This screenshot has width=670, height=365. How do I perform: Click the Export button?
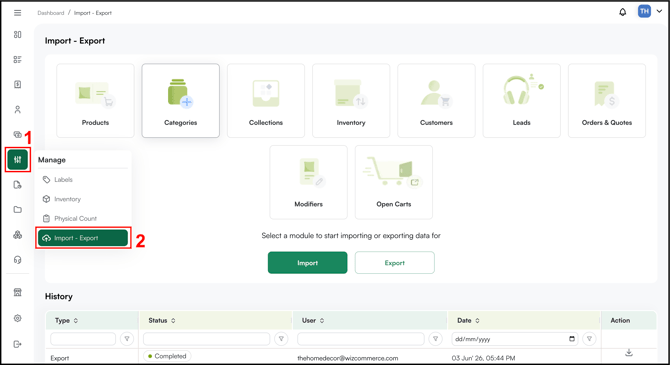394,263
